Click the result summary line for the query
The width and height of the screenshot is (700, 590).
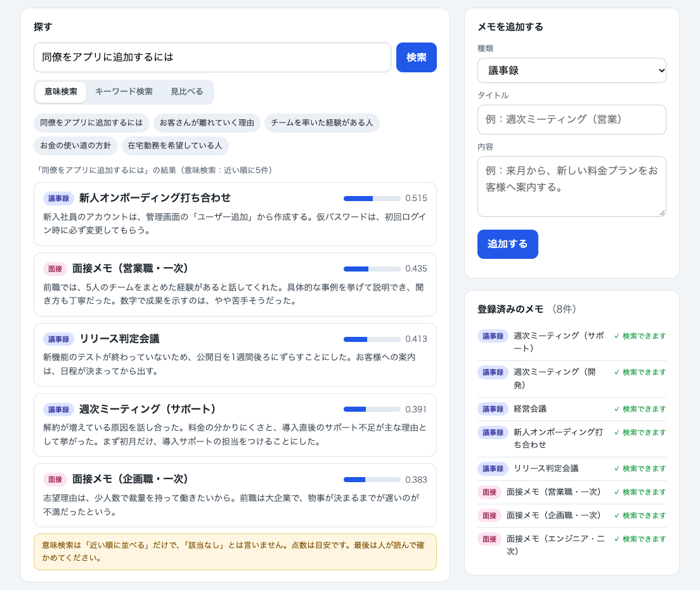[155, 170]
